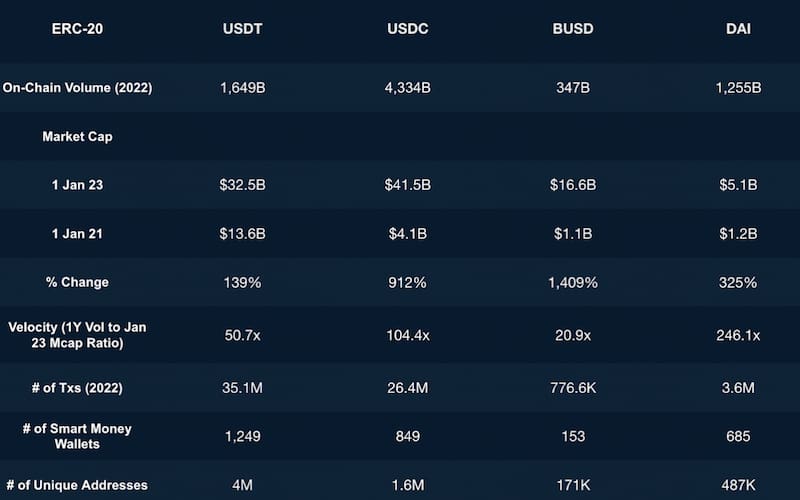
Task: Select BUSD percent change 1,409%
Action: pyautogui.click(x=572, y=282)
